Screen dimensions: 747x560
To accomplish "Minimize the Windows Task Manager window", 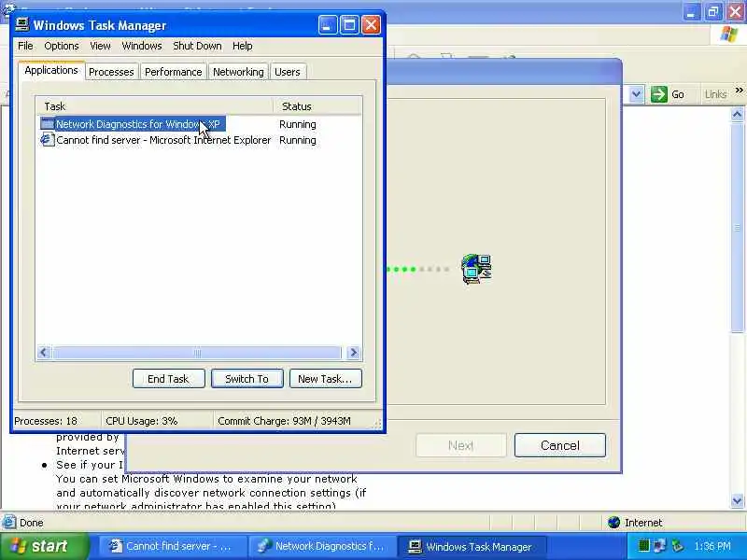I will pyautogui.click(x=328, y=25).
